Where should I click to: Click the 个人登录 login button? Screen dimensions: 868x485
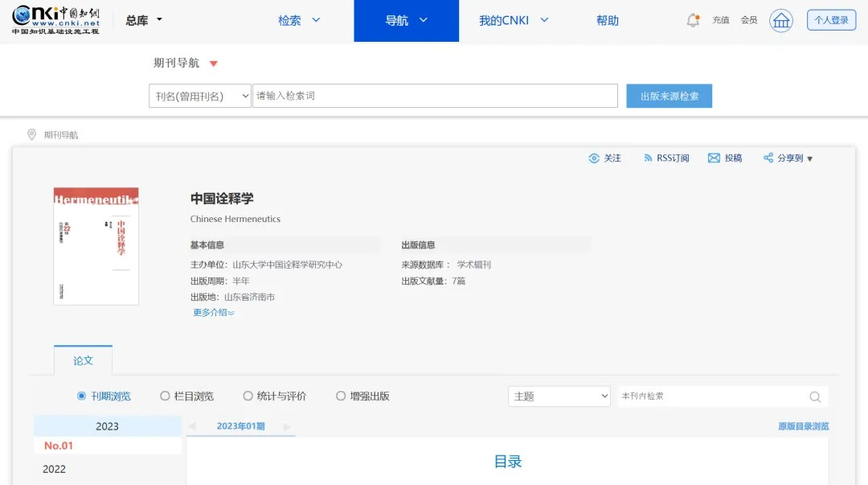pos(831,21)
